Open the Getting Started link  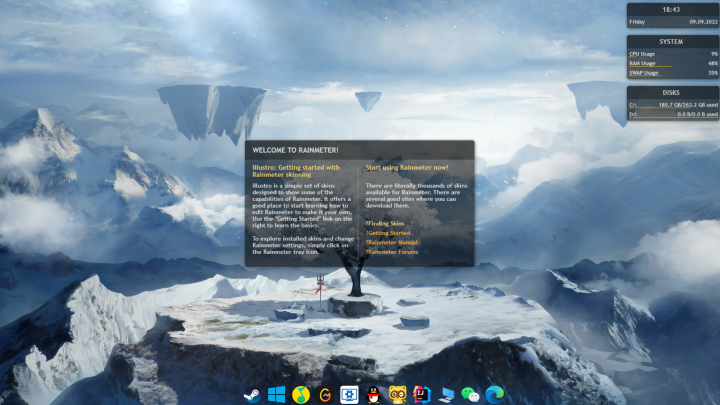pyautogui.click(x=388, y=233)
